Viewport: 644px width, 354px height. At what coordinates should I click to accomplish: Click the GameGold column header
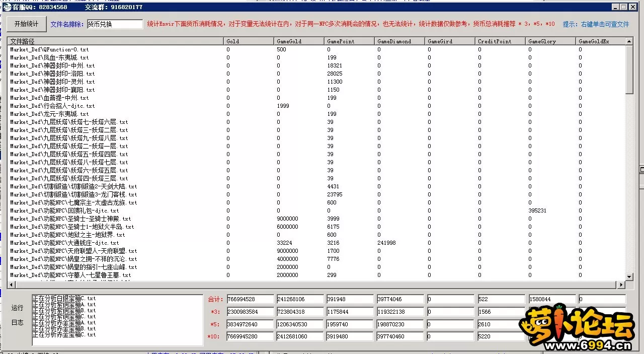point(299,41)
